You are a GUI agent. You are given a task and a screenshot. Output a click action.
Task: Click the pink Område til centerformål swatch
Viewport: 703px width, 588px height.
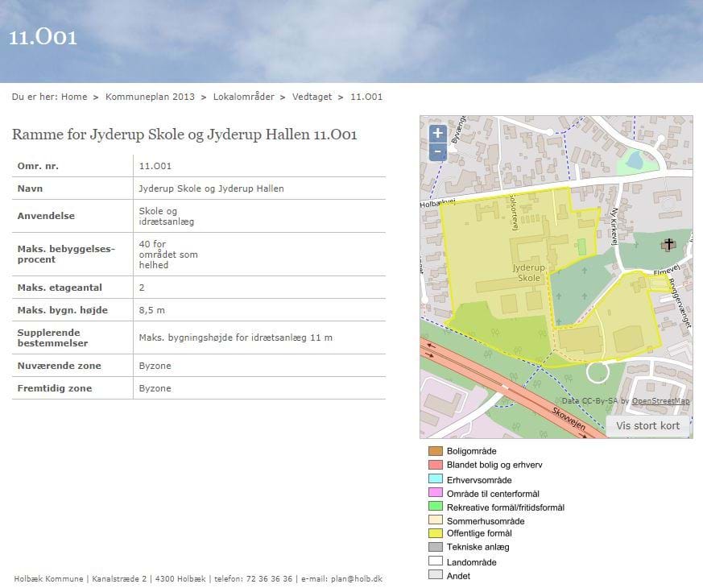(436, 493)
